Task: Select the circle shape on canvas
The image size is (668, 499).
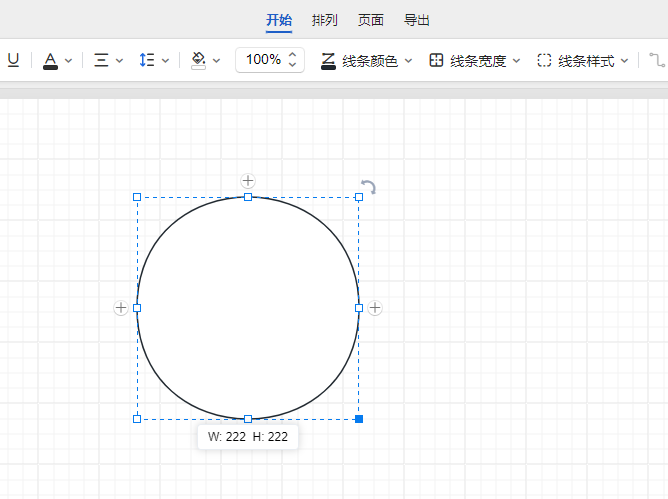Action: (x=248, y=308)
